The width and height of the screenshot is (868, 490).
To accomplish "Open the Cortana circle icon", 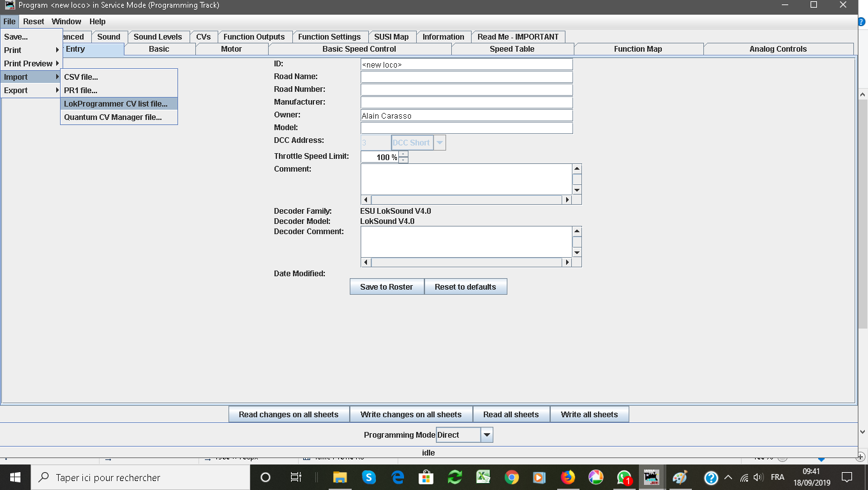I will click(x=266, y=477).
